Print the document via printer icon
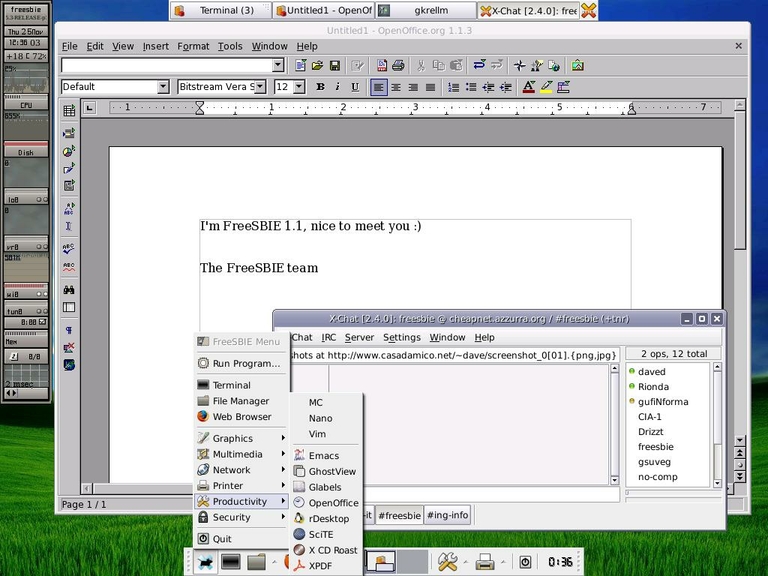The height and width of the screenshot is (576, 768). (398, 65)
